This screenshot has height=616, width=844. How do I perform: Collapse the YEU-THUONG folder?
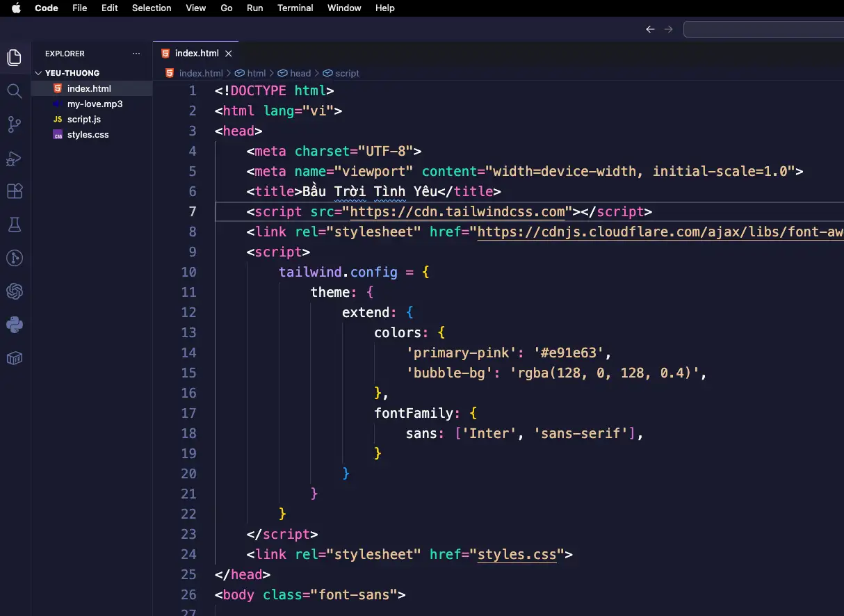tap(38, 73)
